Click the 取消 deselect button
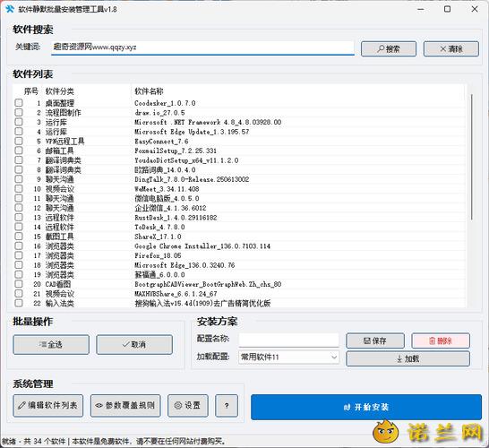Image resolution: width=489 pixels, height=448 pixels. (x=134, y=345)
